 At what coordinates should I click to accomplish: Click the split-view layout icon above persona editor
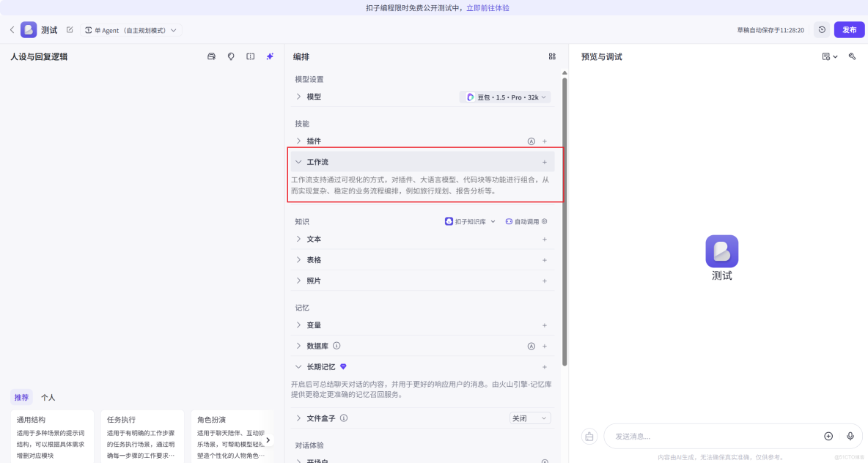pyautogui.click(x=250, y=56)
